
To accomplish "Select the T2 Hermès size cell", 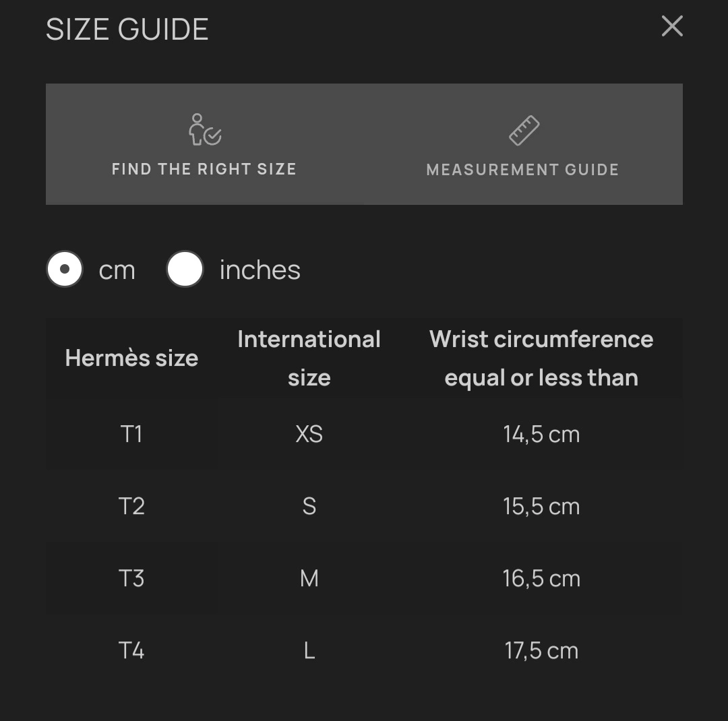I will click(131, 506).
